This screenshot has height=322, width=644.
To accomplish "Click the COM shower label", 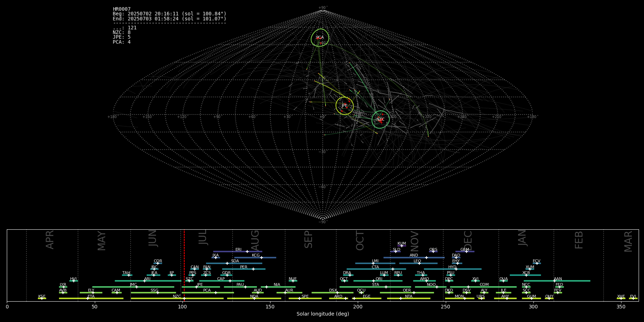I will (484, 285).
